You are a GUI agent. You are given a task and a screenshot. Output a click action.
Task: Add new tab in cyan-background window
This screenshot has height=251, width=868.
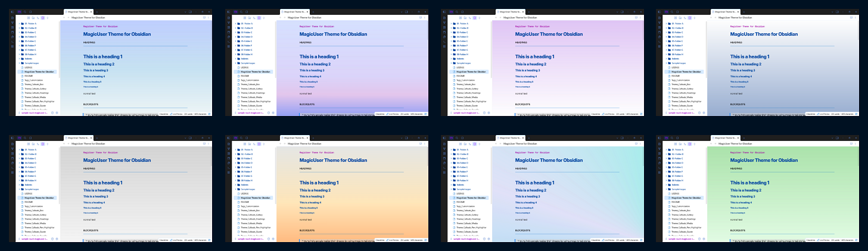click(x=529, y=138)
